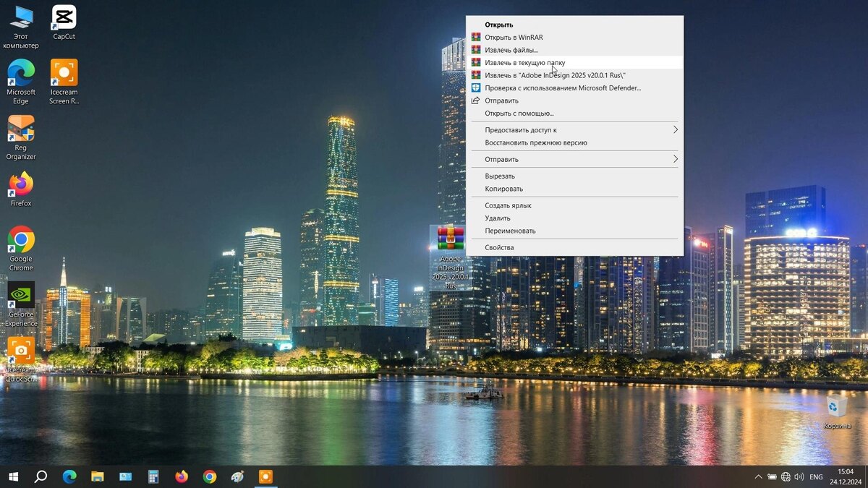Choose 'Отправить' with share icon
The width and height of the screenshot is (868, 488).
tap(574, 100)
